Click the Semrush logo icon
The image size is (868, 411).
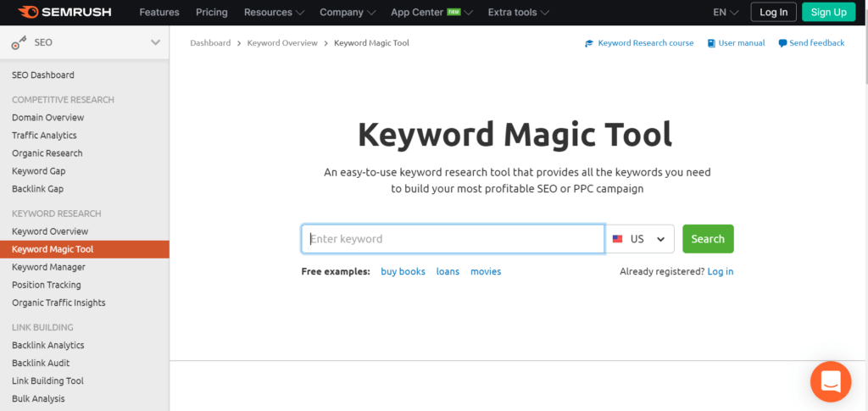click(29, 12)
